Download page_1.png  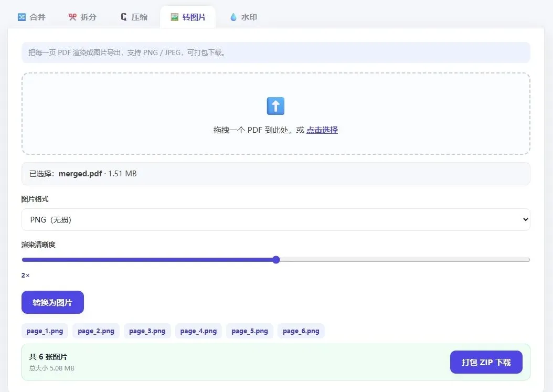pos(45,331)
